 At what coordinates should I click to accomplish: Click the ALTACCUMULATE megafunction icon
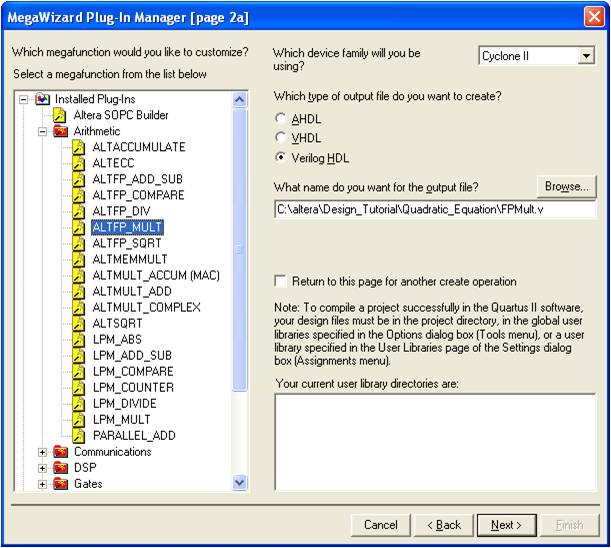(x=78, y=147)
